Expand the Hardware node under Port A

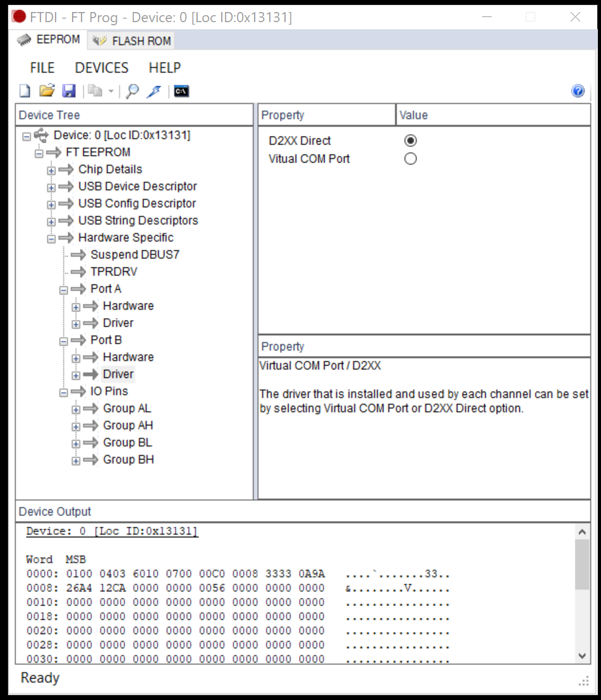click(76, 307)
